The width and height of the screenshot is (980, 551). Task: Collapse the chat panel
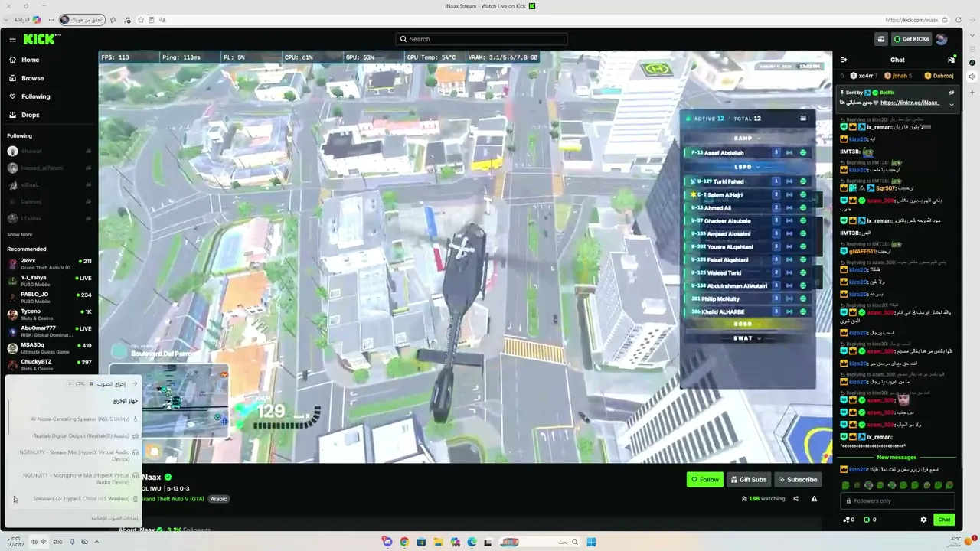pyautogui.click(x=844, y=60)
